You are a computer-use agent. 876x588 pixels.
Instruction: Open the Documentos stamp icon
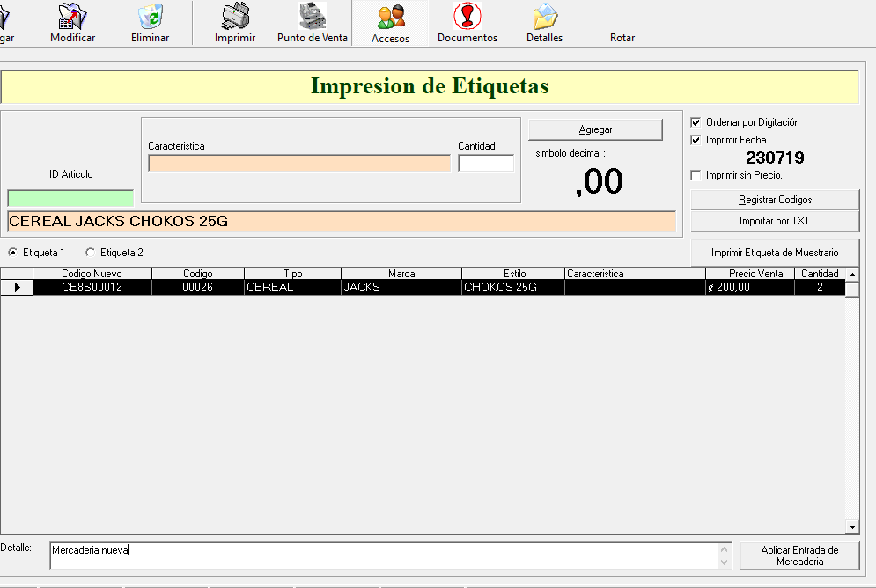(467, 18)
